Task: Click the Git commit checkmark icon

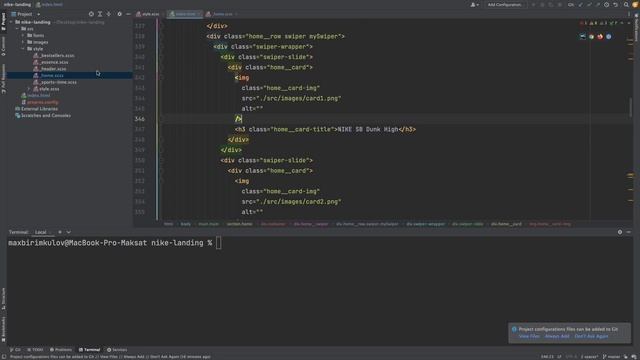Action: 589,5
